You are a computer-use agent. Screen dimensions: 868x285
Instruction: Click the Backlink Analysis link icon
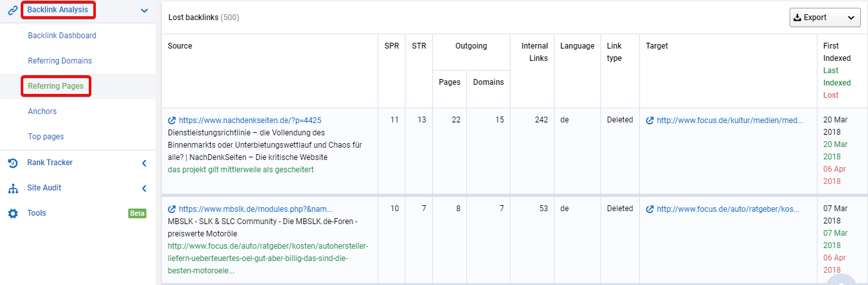tap(12, 10)
